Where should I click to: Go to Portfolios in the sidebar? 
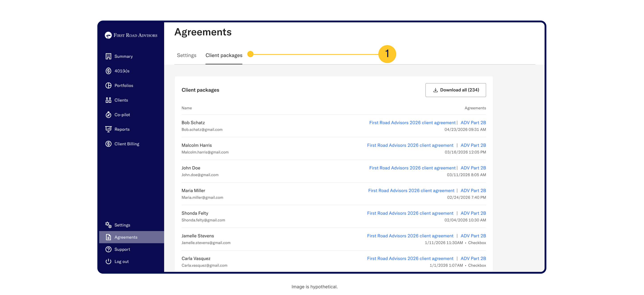click(x=124, y=85)
